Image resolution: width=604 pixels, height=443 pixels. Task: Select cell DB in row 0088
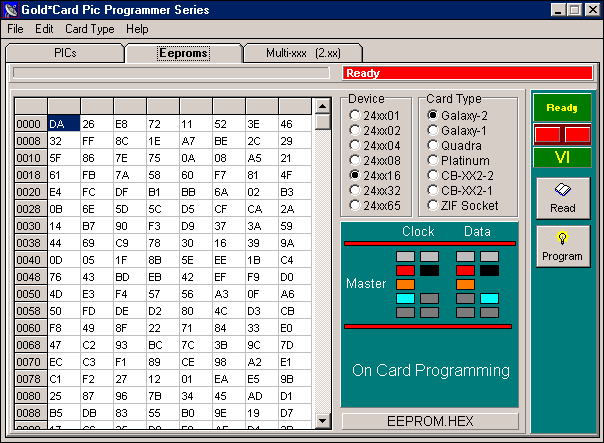point(97,413)
